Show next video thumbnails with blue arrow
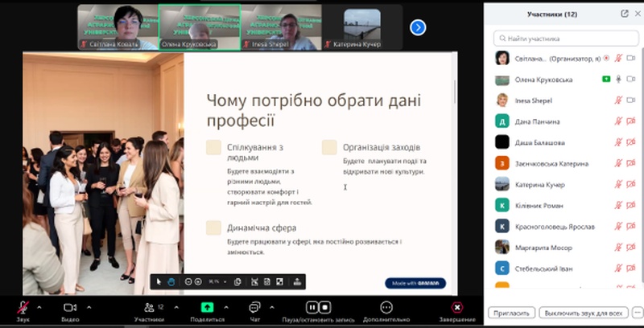The height and width of the screenshot is (328, 644). [x=418, y=27]
